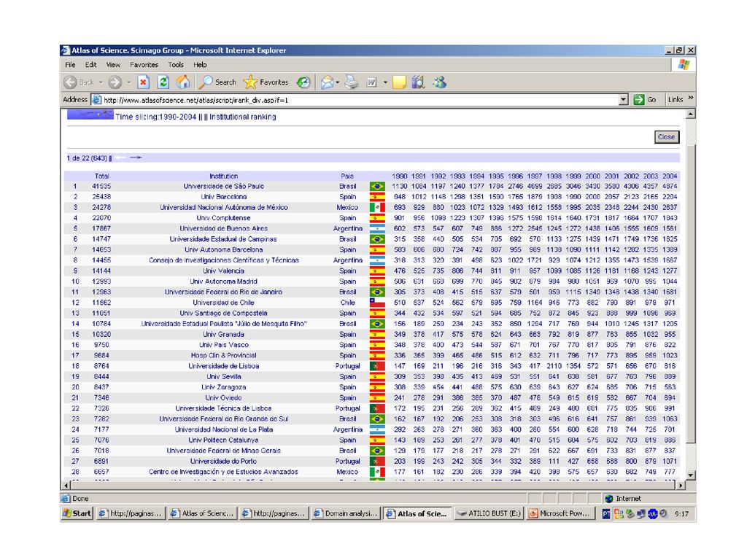Expand the Edit with Word dropdown arrow
747x560 pixels.
385,82
